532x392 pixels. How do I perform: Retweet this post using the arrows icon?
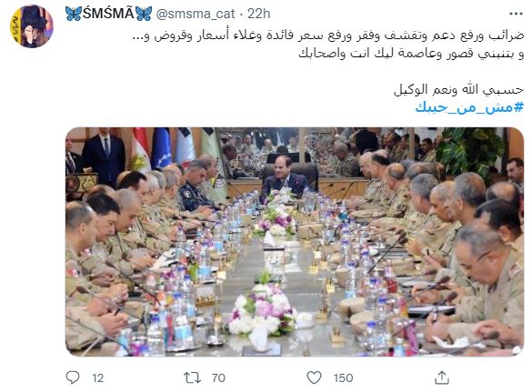(192, 377)
